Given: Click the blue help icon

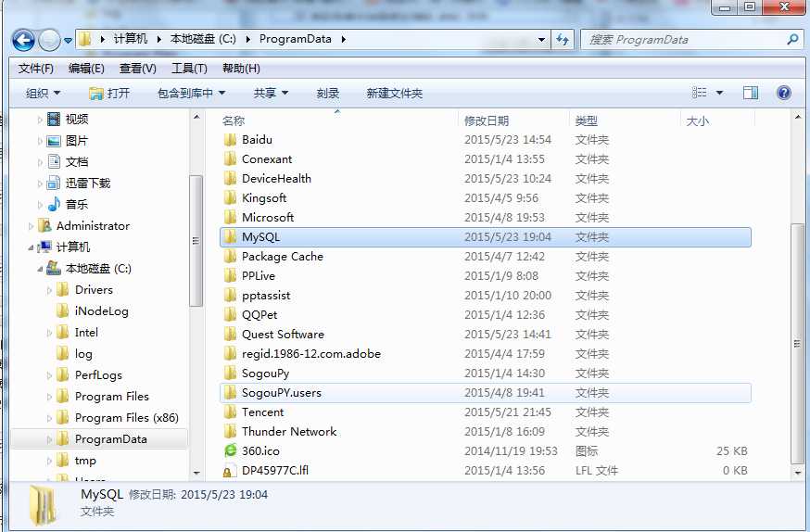Looking at the screenshot, I should point(784,93).
